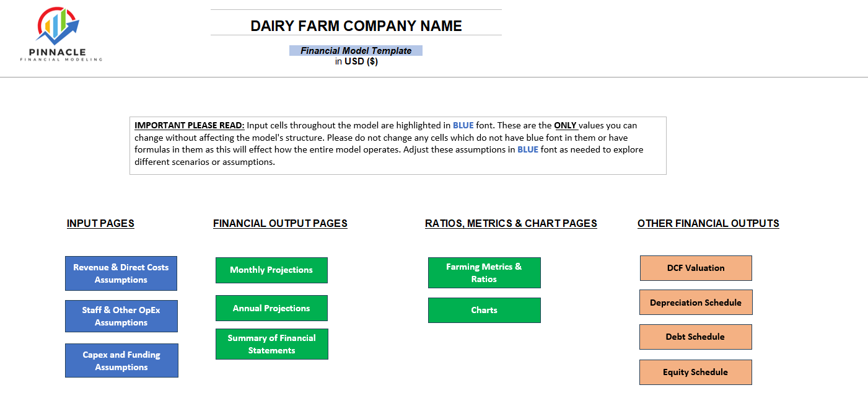Open the Debt Schedule page

coord(695,337)
